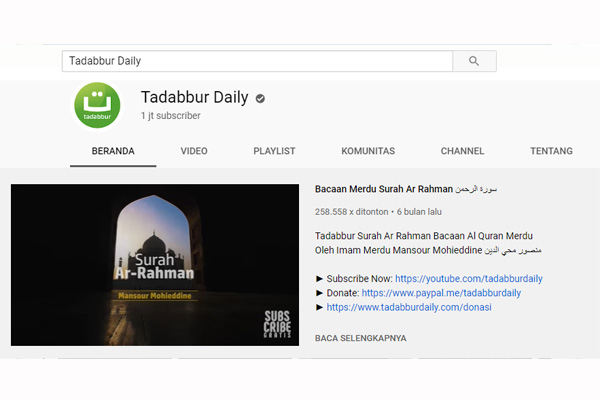Click the 258.558 x ditonton view count
This screenshot has height=400, width=600.
[351, 212]
